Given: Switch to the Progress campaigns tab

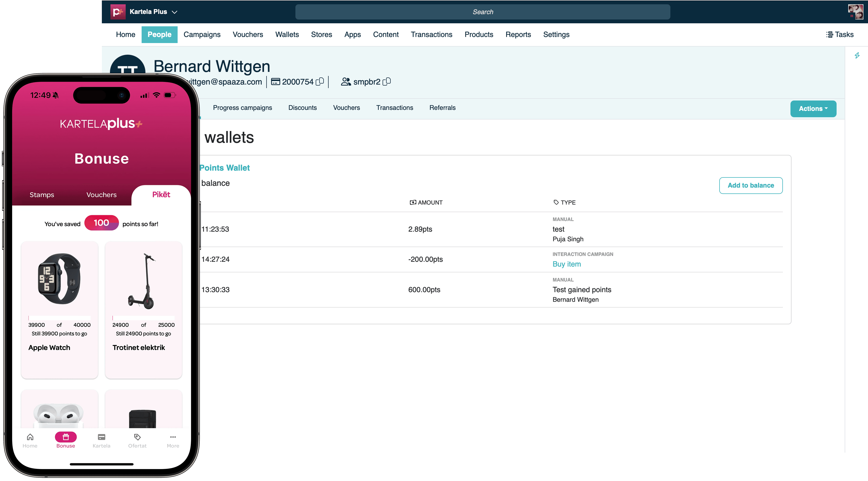Looking at the screenshot, I should coord(242,108).
